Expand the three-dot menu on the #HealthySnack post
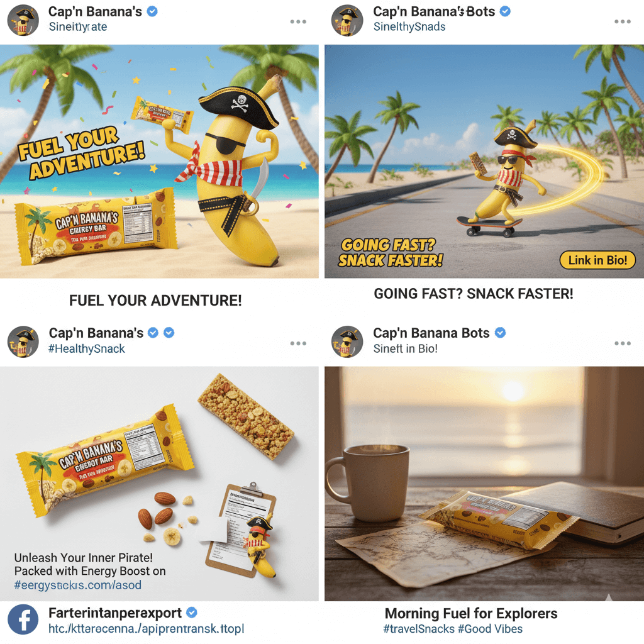This screenshot has width=644, height=644. click(298, 343)
